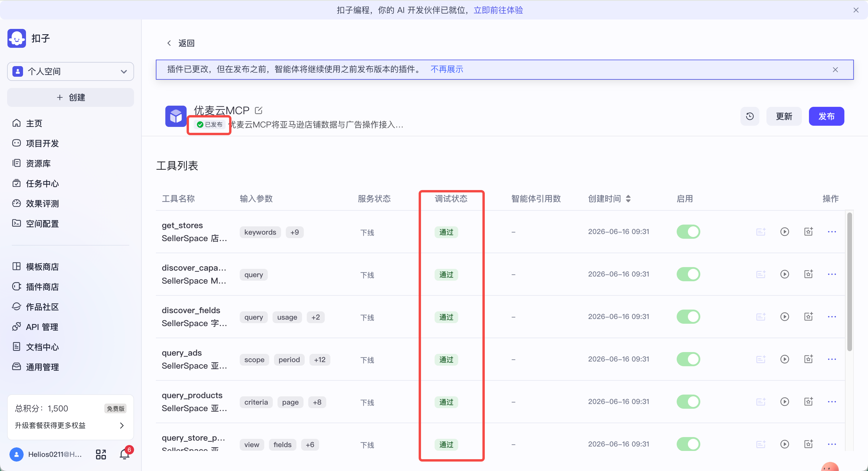Click the 免费版 badge

click(115, 409)
